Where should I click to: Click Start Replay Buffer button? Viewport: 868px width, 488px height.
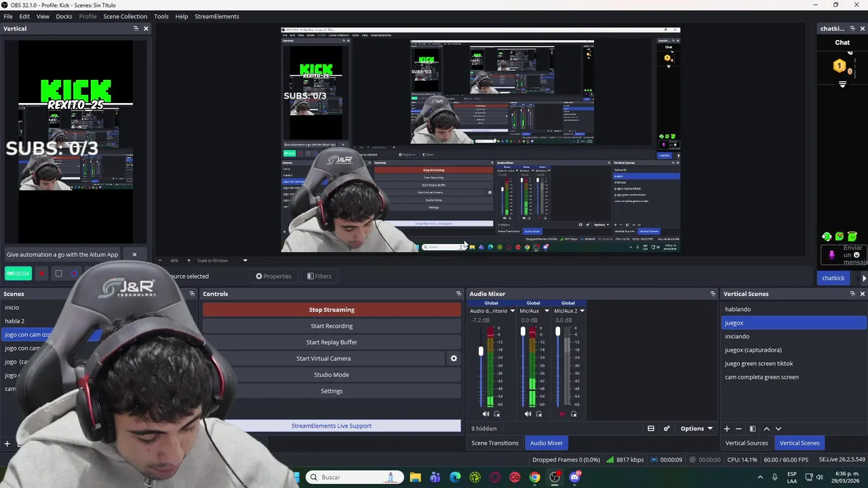tap(332, 342)
